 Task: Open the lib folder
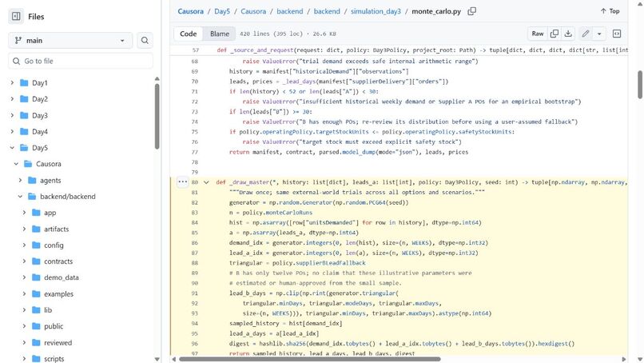[48, 310]
